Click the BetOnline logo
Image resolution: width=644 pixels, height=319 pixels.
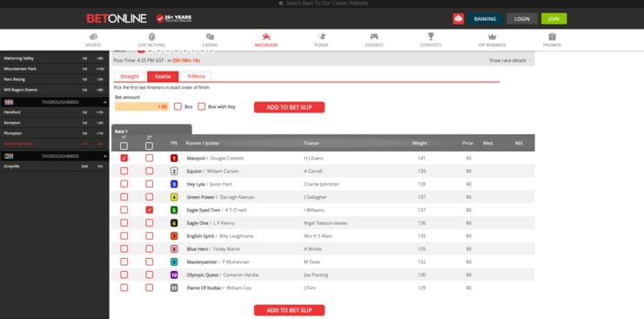coord(117,18)
